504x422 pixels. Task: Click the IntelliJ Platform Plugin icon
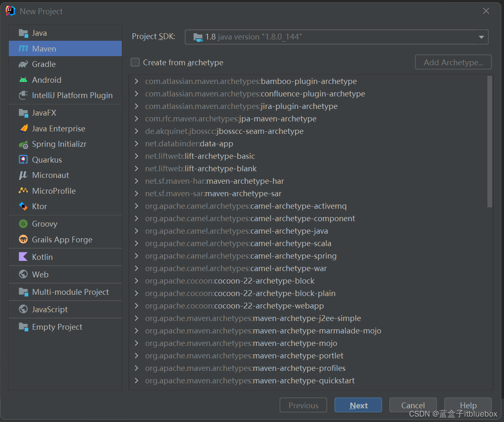[x=23, y=95]
